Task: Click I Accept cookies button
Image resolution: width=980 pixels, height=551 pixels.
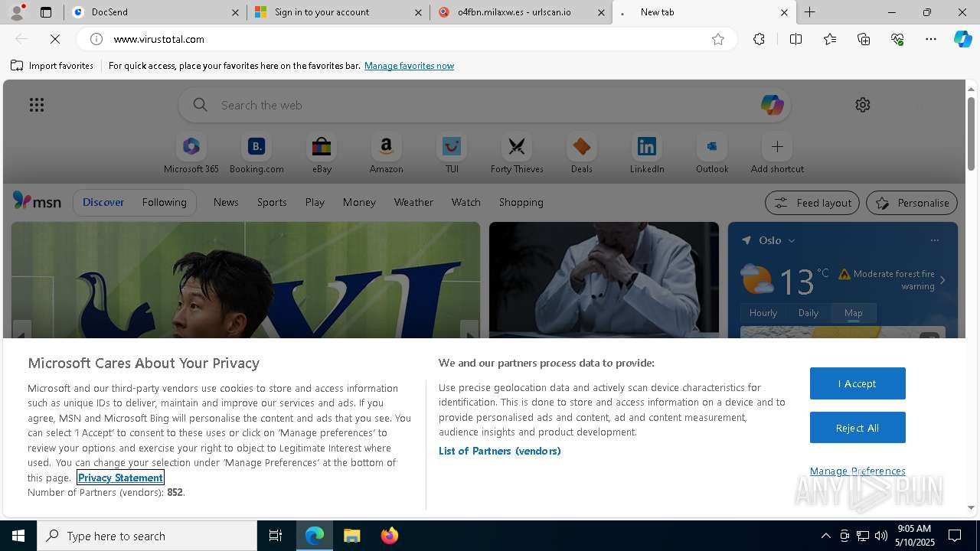Action: pyautogui.click(x=857, y=383)
